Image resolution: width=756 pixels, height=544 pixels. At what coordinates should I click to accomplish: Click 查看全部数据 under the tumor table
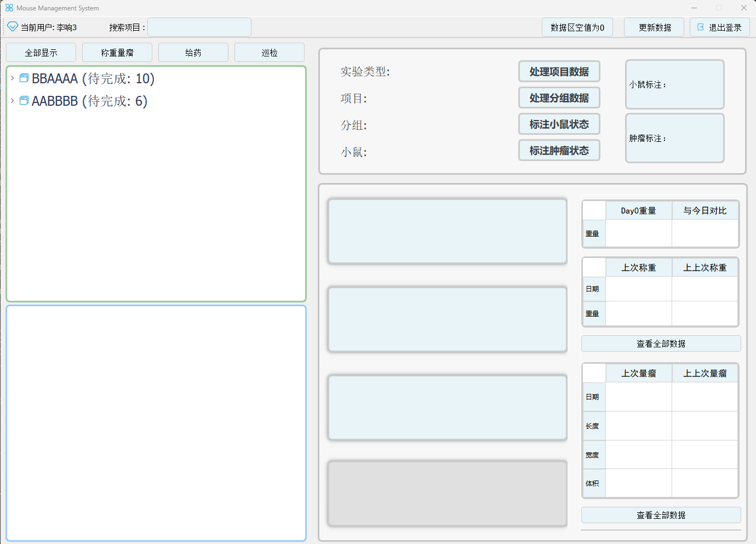coord(661,515)
